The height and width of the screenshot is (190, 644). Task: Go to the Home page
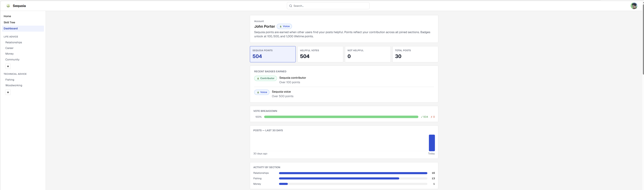(x=7, y=16)
